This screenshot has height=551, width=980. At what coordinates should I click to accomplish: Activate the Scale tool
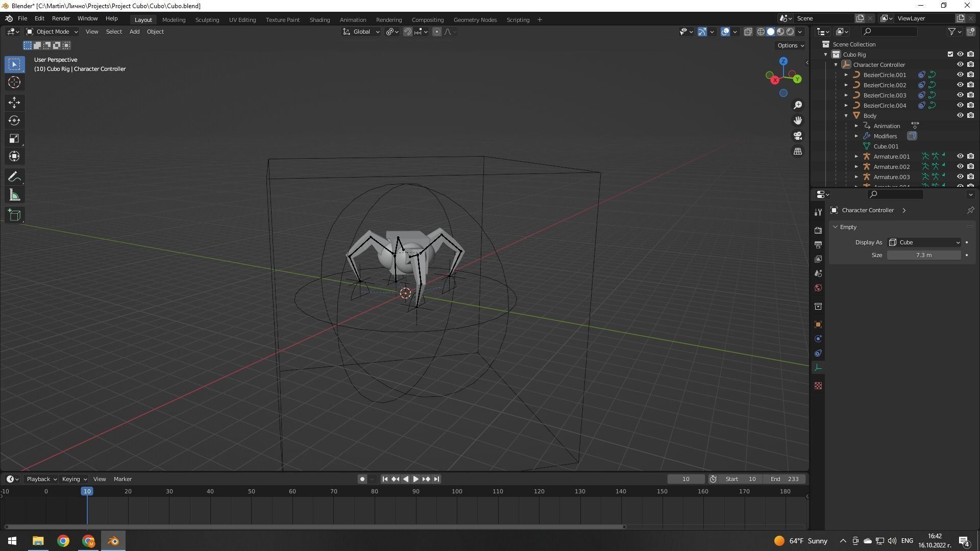tap(14, 139)
